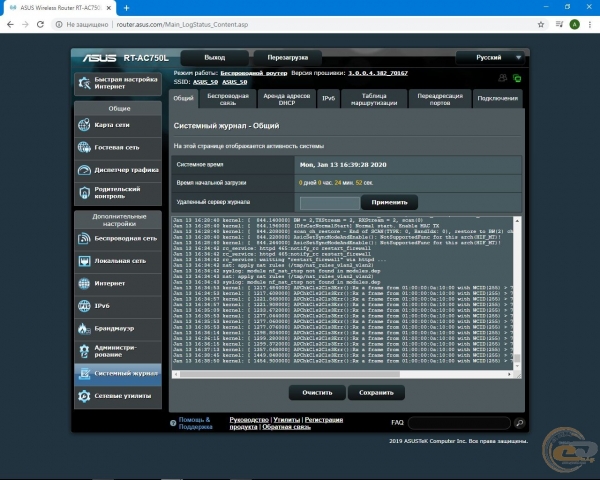Open the Русский language dropdown
The image size is (600, 480).
pos(490,57)
